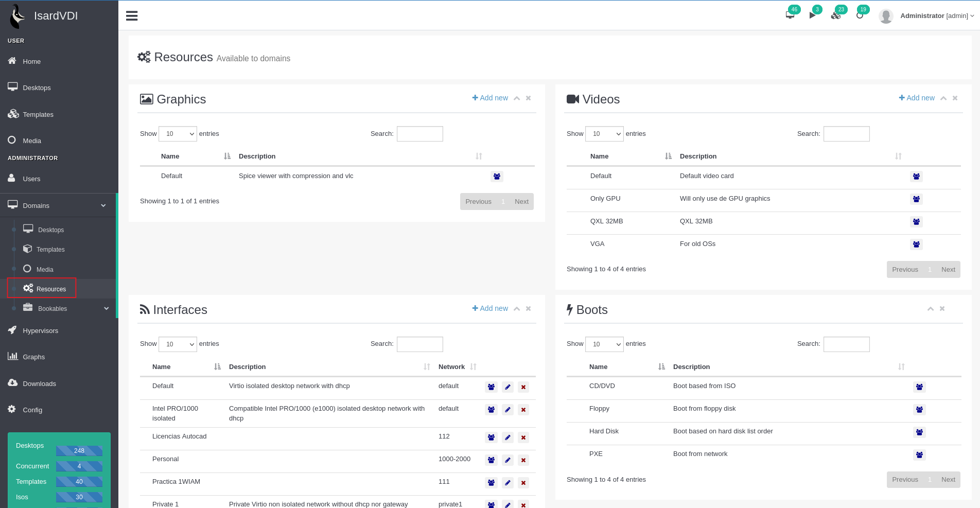The width and height of the screenshot is (980, 508).
Task: Delete the Personal interface with red X
Action: (523, 460)
